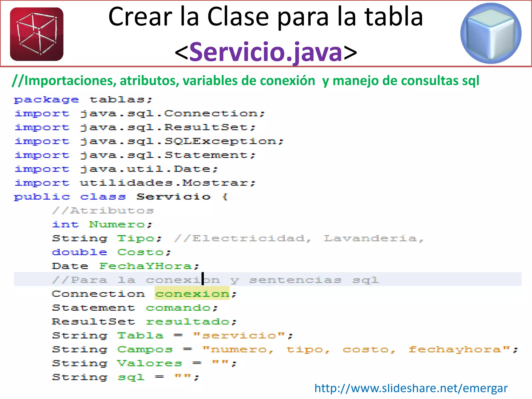The height and width of the screenshot is (399, 532).
Task: Click the purple Servicio.java title text
Action: click(x=266, y=52)
